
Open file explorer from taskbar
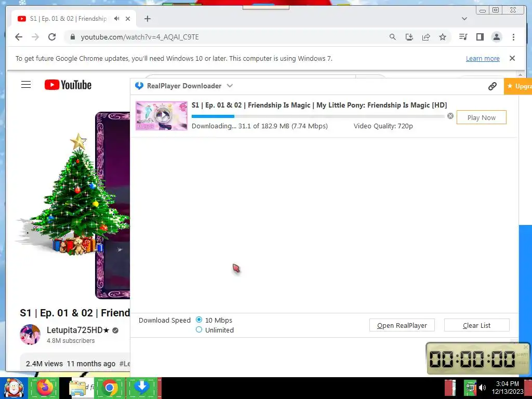(78, 388)
